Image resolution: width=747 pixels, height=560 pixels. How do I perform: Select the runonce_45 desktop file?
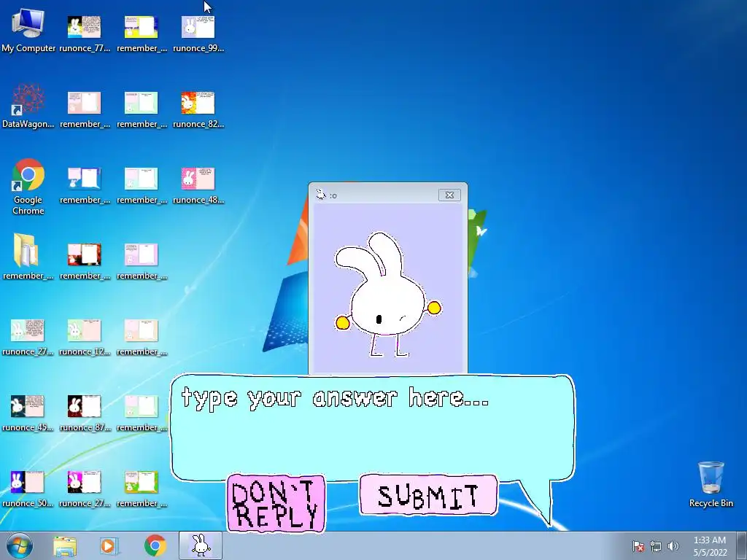coord(28,413)
